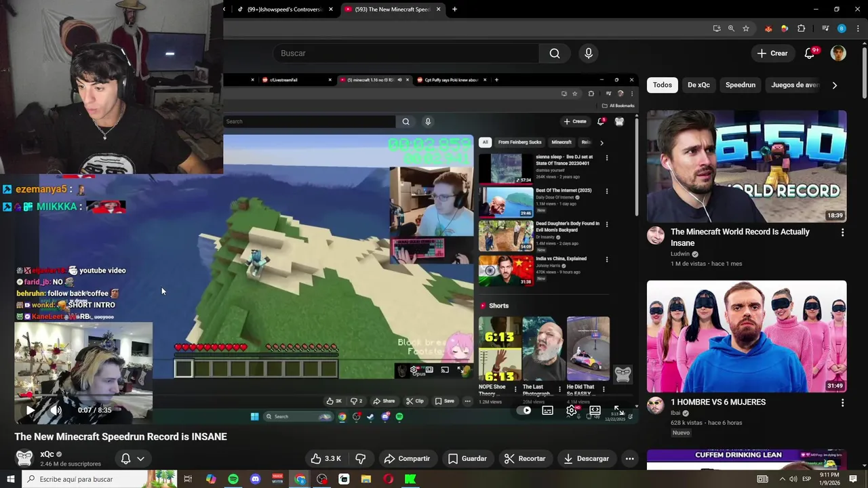Image resolution: width=868 pixels, height=488 pixels.
Task: Open the media control icon in Chrome toolbar
Action: [825, 28]
